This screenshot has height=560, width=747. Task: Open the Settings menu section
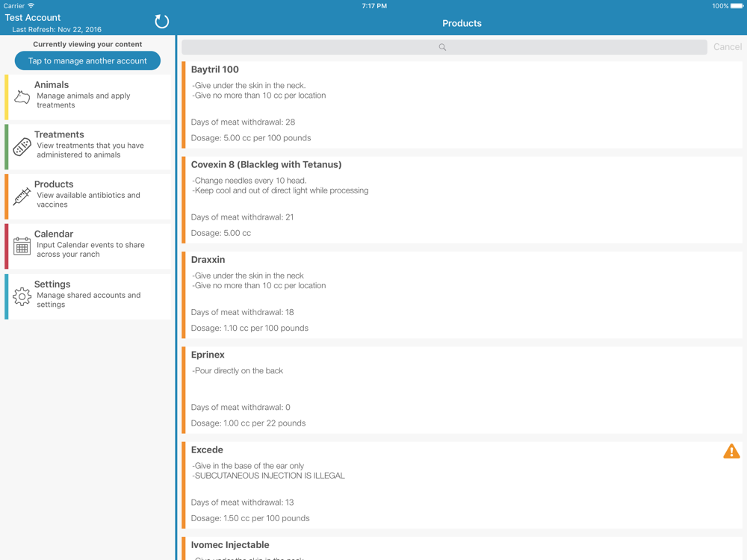[x=87, y=296]
